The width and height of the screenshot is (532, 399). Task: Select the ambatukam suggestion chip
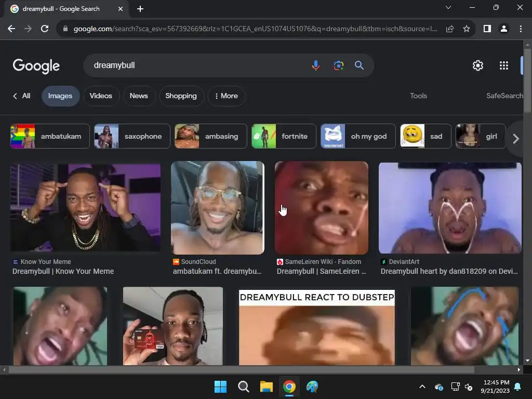point(50,136)
